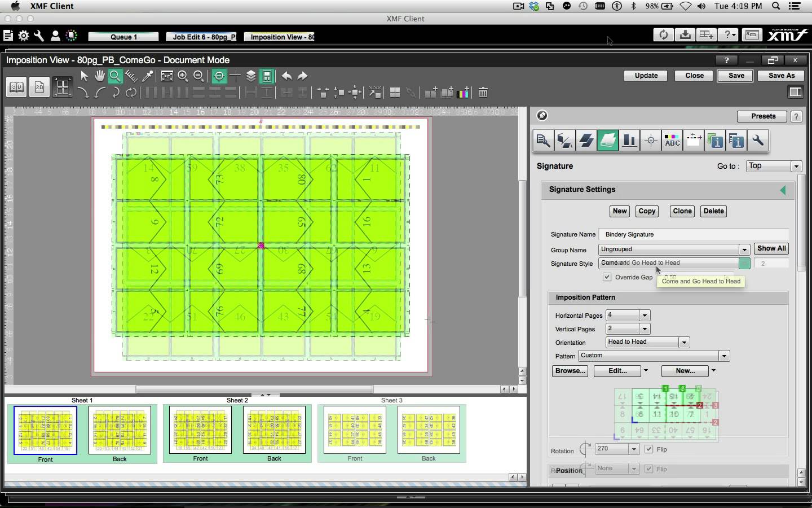This screenshot has width=812, height=508.
Task: Collapse the Signature Settings section
Action: click(783, 190)
